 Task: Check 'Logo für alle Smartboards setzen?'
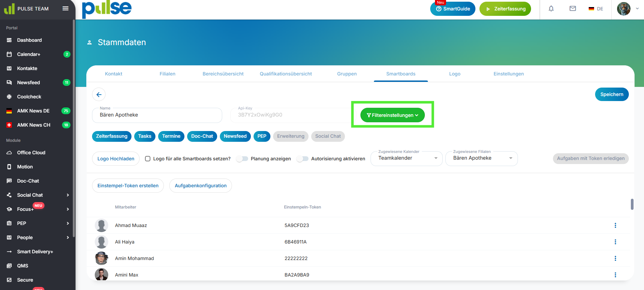pos(148,159)
